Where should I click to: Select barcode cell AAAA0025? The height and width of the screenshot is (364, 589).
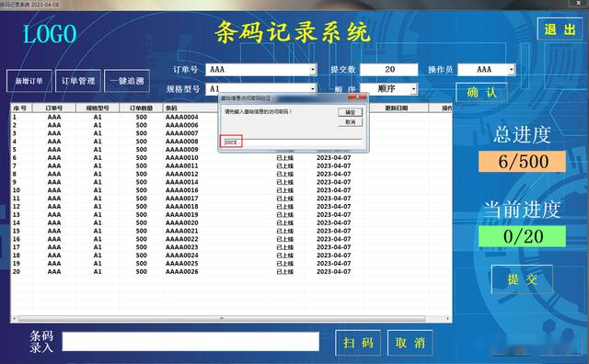pos(182,264)
